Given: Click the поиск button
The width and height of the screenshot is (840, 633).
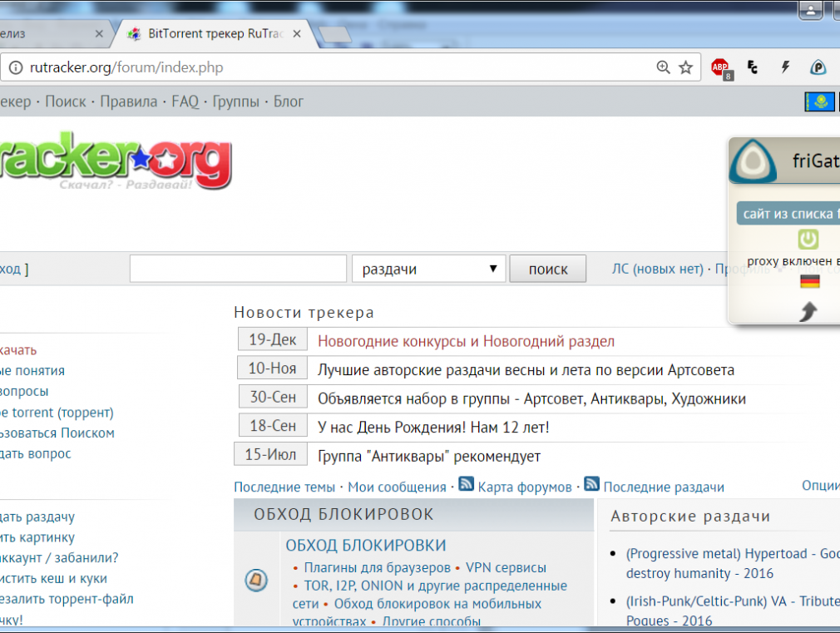Looking at the screenshot, I should 547,269.
